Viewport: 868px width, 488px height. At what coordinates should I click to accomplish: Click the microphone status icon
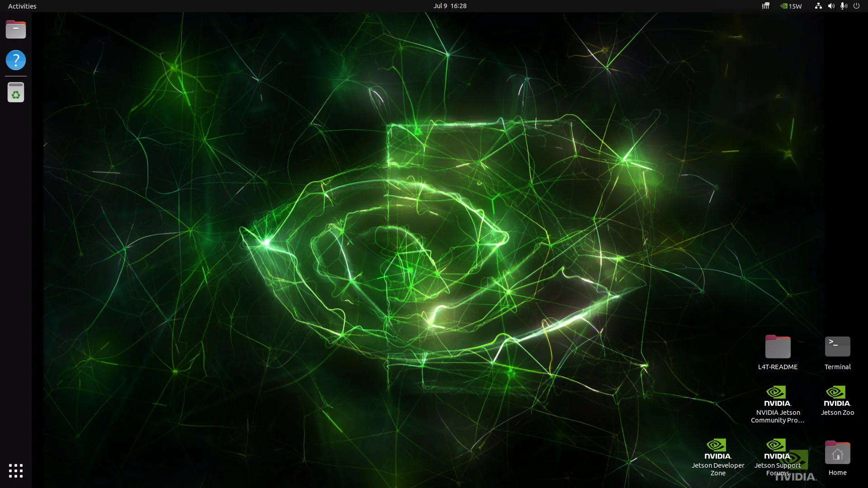[844, 6]
